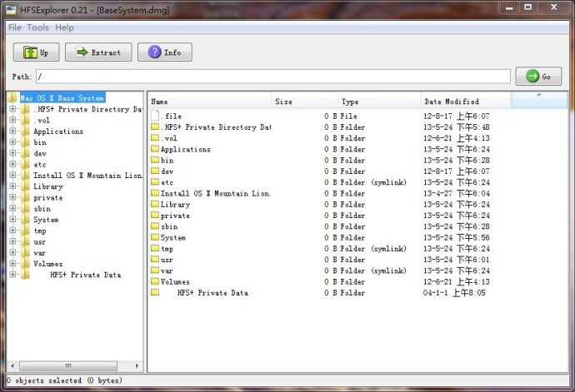
Task: Select usr in the folder tree
Action: (40, 242)
